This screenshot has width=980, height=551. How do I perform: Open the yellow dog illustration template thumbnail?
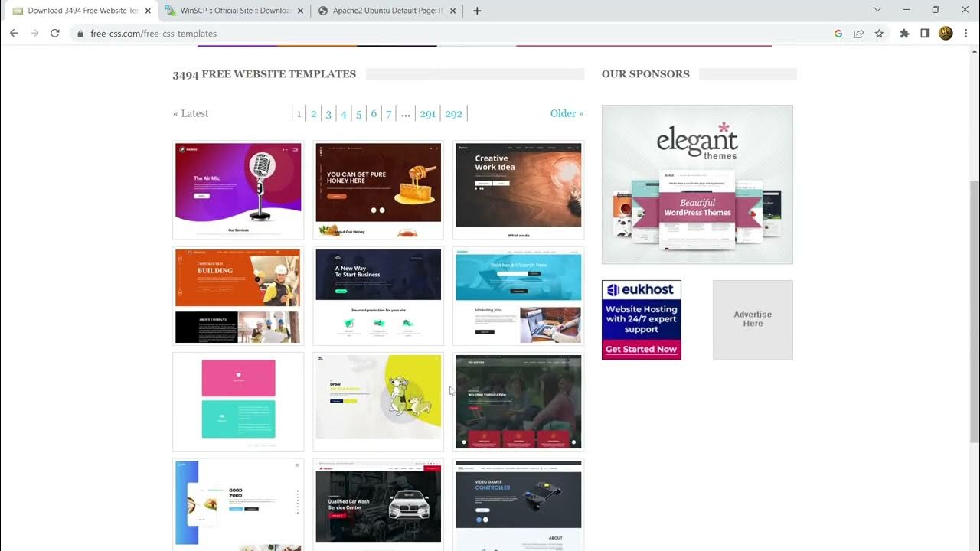[x=378, y=402]
